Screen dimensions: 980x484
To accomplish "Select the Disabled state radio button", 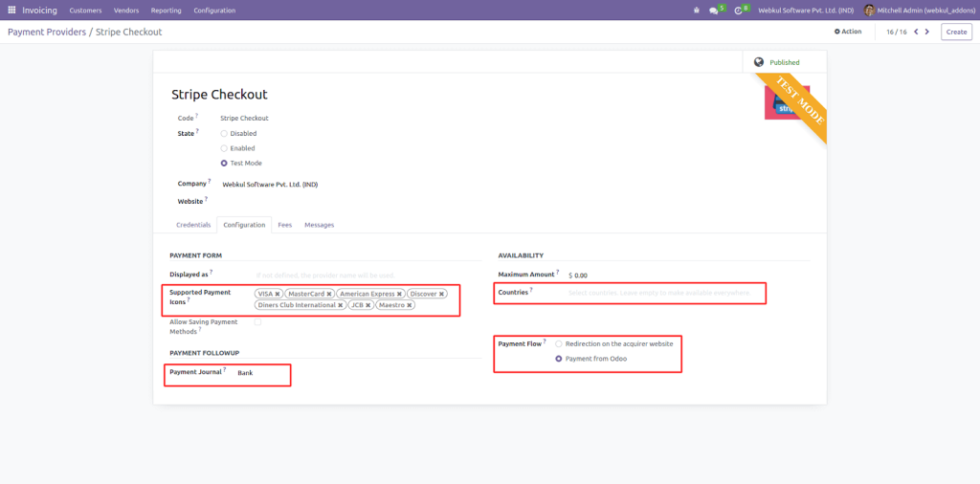I will pyautogui.click(x=224, y=134).
